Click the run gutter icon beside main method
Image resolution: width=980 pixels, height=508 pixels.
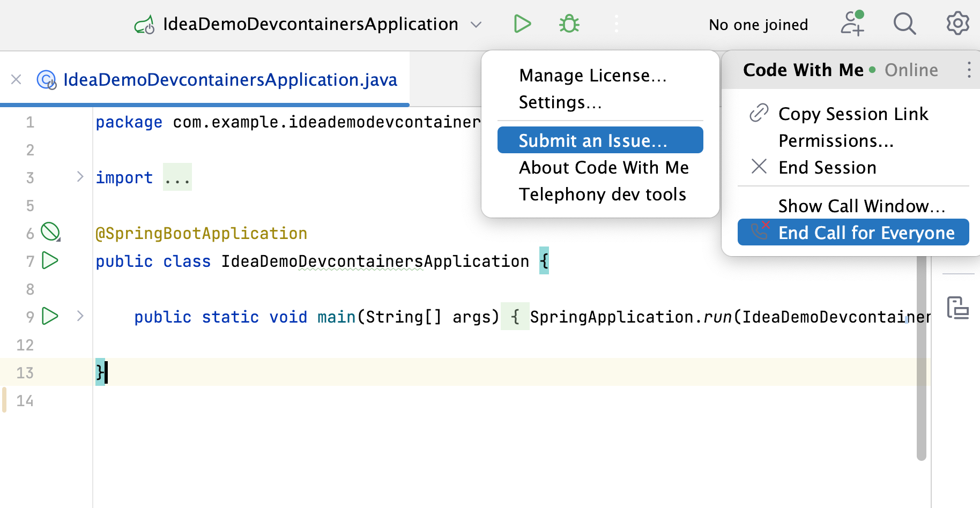pyautogui.click(x=50, y=316)
